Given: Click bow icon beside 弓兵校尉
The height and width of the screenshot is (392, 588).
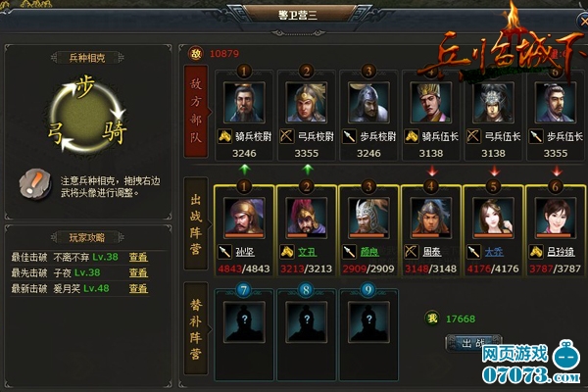Looking at the screenshot, I should coord(287,136).
